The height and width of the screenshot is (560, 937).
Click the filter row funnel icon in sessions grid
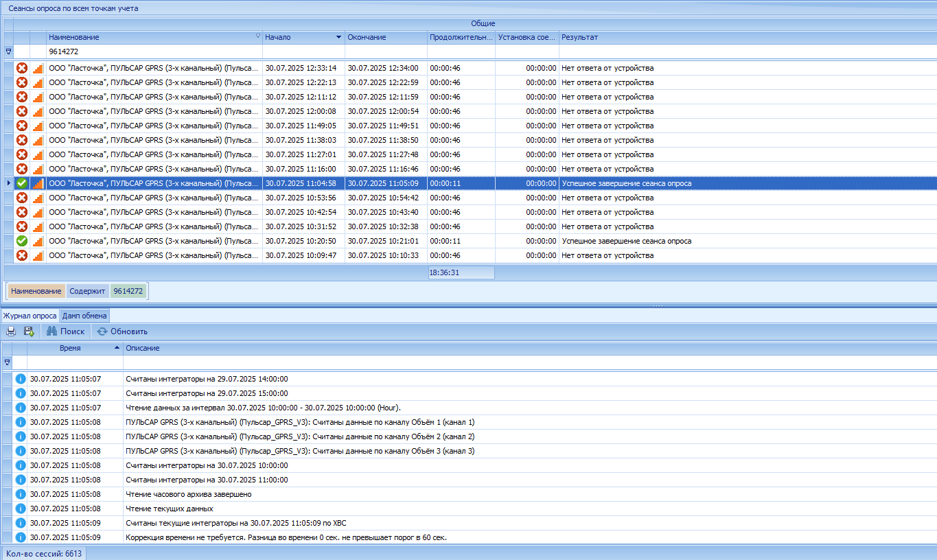pos(8,51)
